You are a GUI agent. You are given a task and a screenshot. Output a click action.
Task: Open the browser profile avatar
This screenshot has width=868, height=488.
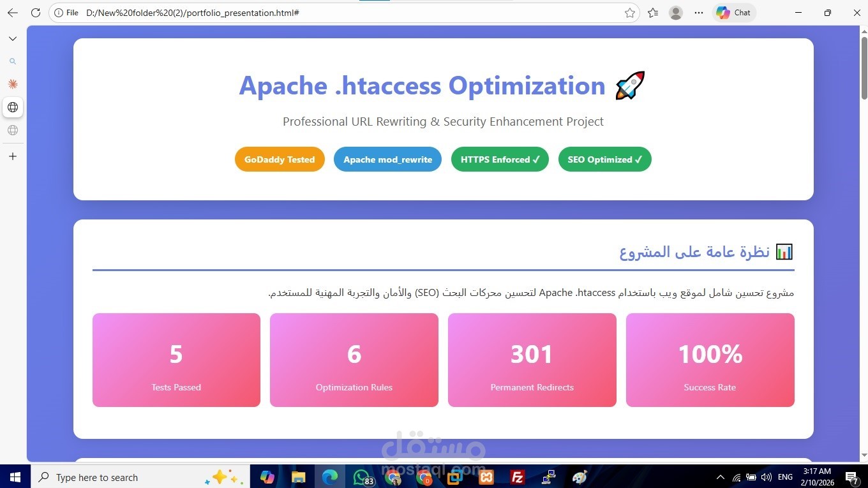(676, 13)
